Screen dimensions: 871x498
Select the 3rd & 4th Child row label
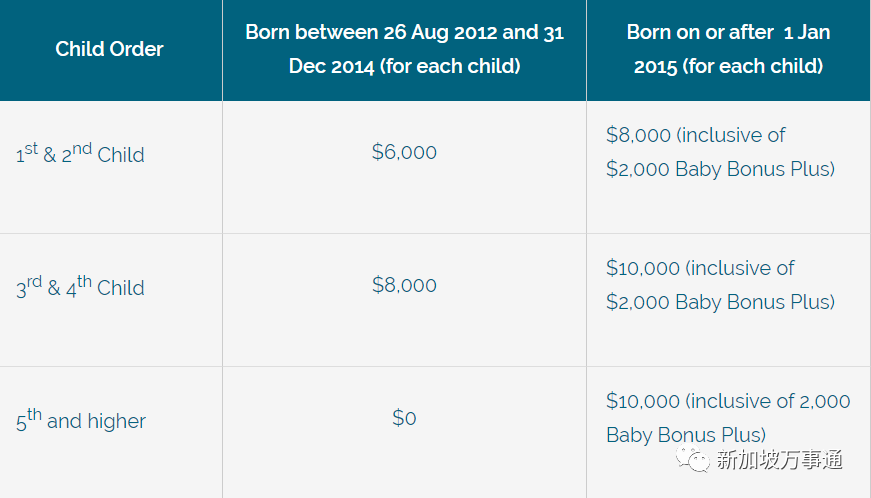(80, 287)
